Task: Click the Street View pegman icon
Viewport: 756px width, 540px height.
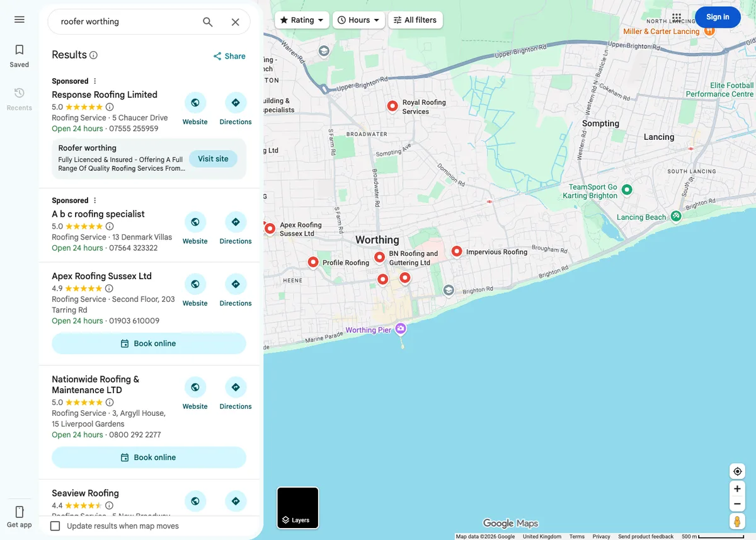Action: pyautogui.click(x=737, y=522)
